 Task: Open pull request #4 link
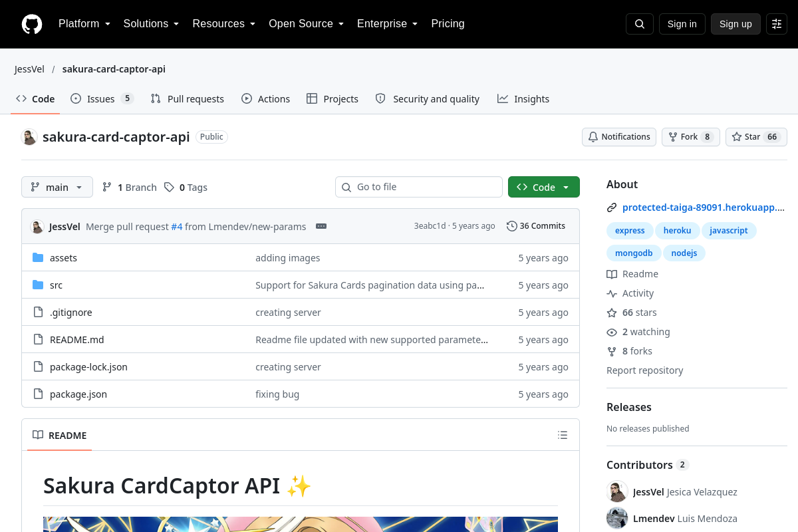click(x=177, y=227)
